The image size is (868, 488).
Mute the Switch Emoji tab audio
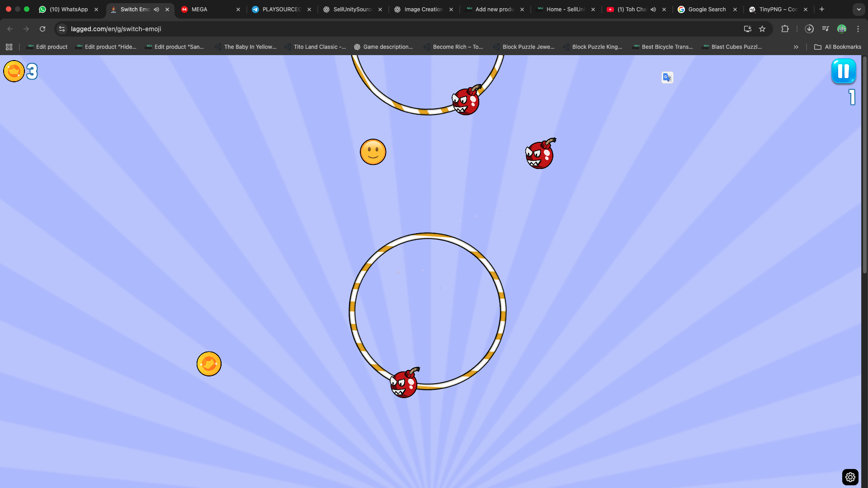point(156,9)
